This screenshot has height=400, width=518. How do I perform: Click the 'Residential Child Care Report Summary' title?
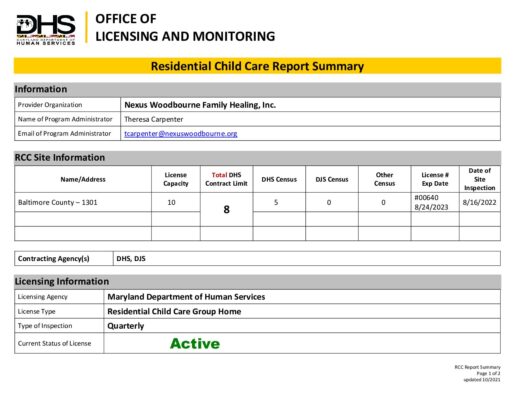(x=257, y=66)
